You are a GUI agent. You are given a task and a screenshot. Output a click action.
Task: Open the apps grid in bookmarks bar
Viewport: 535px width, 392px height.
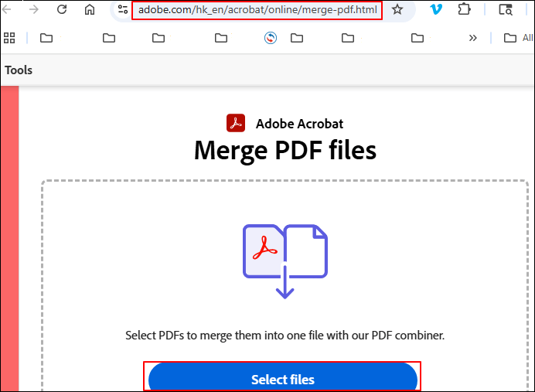click(9, 38)
